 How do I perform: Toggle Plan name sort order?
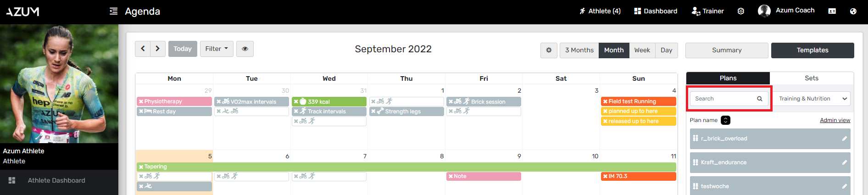[x=725, y=120]
